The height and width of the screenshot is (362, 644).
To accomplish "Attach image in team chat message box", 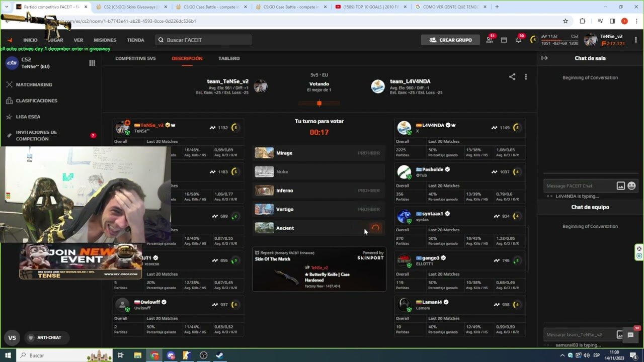I will pos(621,334).
